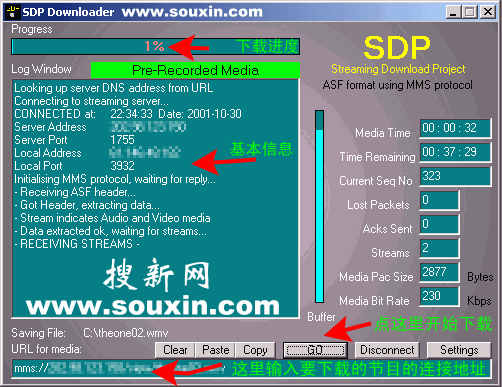Open the Settings dialog

pos(459,350)
